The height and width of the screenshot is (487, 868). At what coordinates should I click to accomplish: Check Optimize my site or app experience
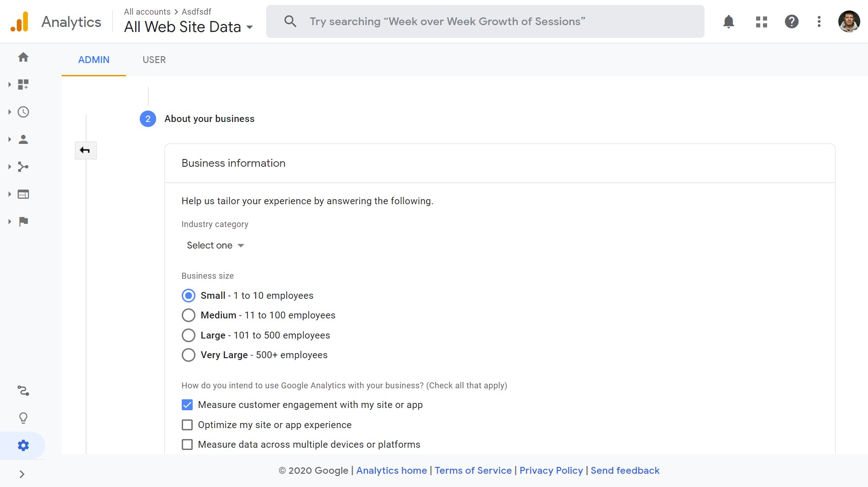[187, 425]
